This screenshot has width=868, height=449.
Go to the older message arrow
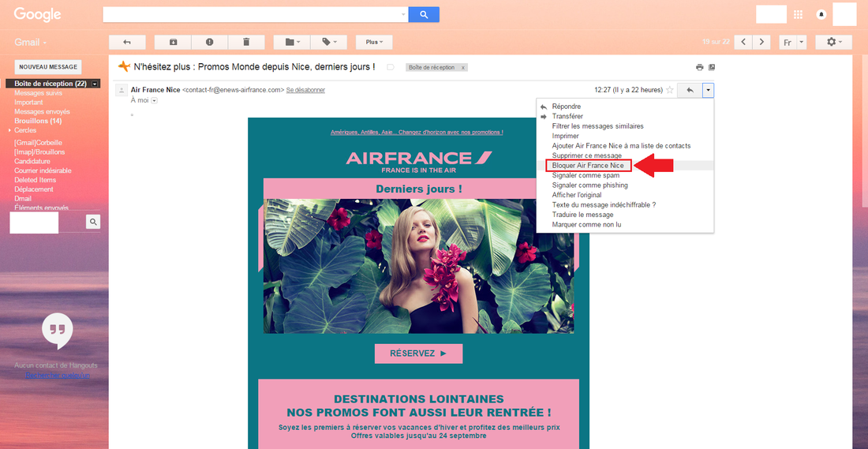[761, 42]
